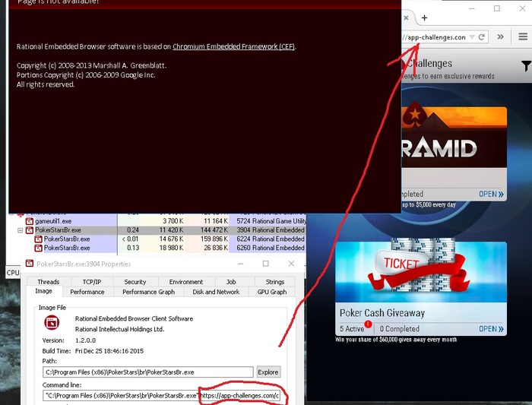Open the Challenges filter funnel icon
Screen dimensions: 532x405
(x=526, y=65)
